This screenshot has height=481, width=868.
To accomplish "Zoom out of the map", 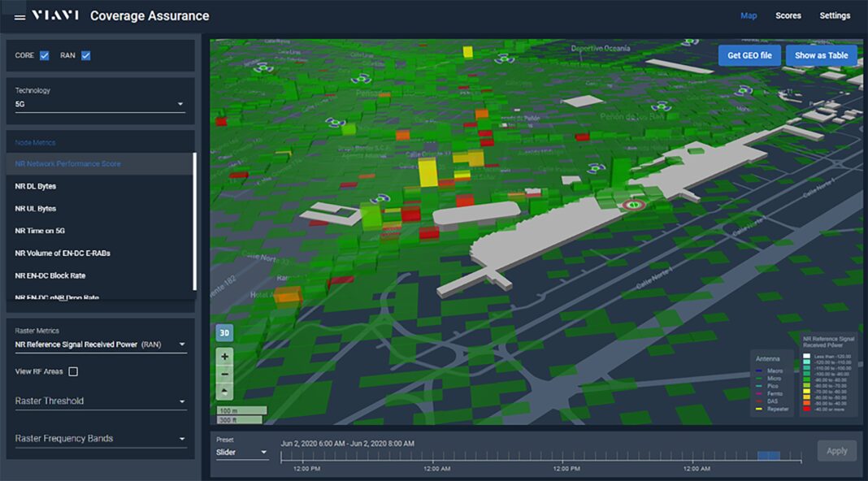I will point(224,373).
